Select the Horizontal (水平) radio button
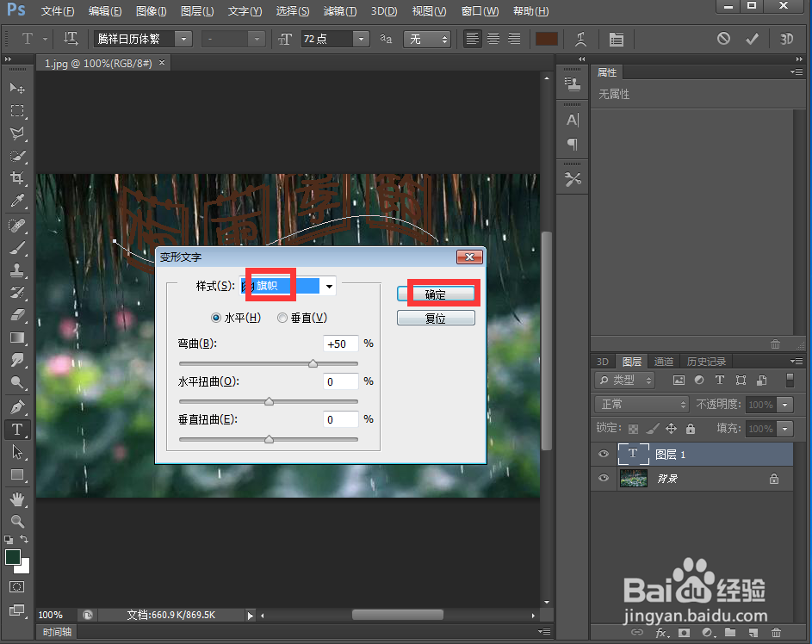This screenshot has width=812, height=644. click(216, 318)
